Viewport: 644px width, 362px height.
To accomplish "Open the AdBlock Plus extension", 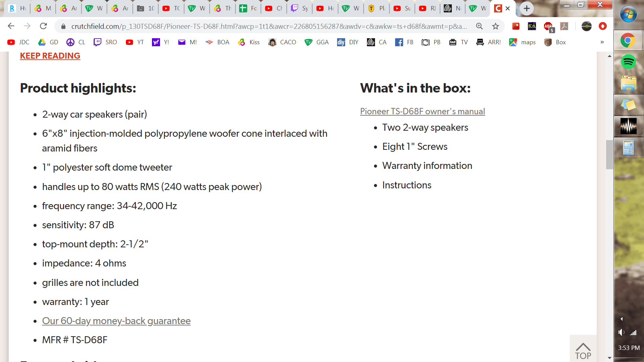I will pyautogui.click(x=549, y=27).
